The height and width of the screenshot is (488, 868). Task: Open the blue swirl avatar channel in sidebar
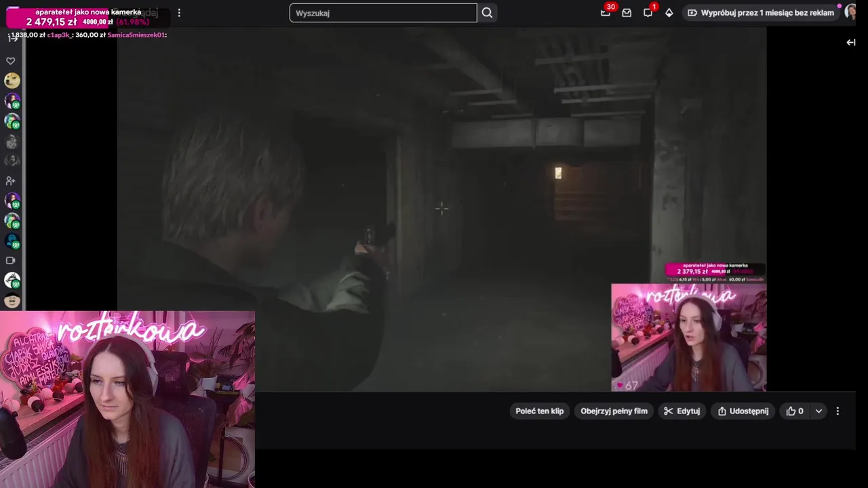point(12,241)
